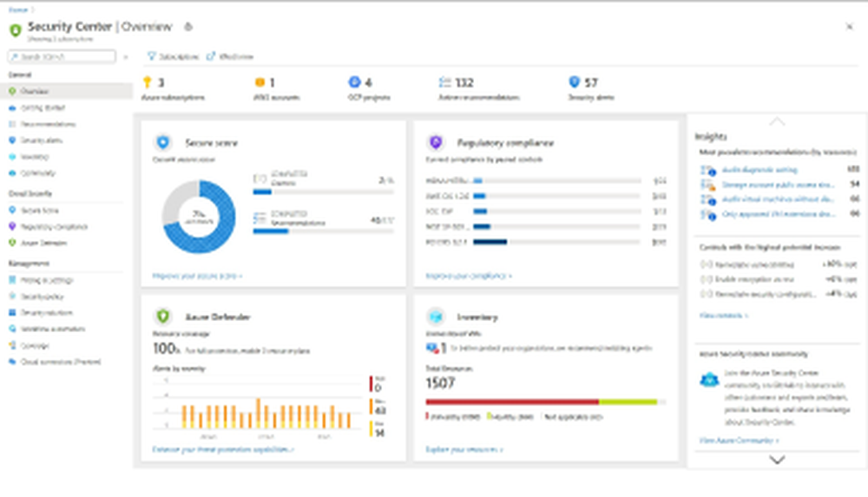Click the 1507 Total Resources value
This screenshot has width=868, height=497.
coord(440,383)
